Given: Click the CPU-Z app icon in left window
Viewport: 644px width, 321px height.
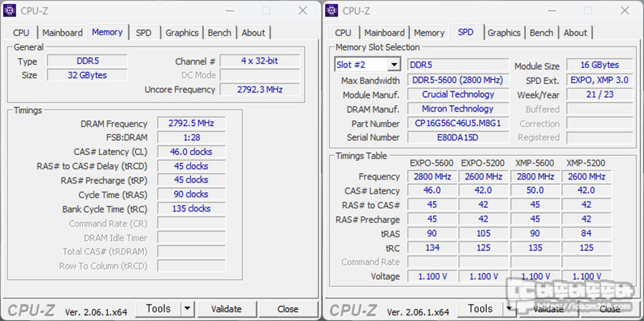Looking at the screenshot, I should coord(9,10).
